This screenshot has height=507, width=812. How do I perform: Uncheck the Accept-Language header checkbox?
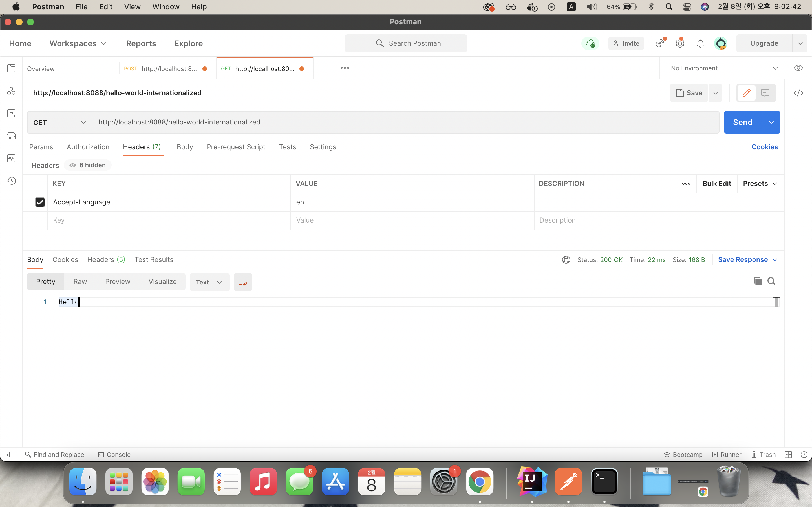(x=40, y=202)
